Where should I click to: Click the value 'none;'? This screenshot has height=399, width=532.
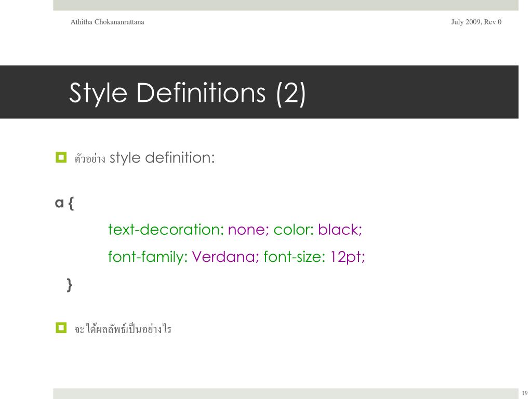click(x=249, y=230)
